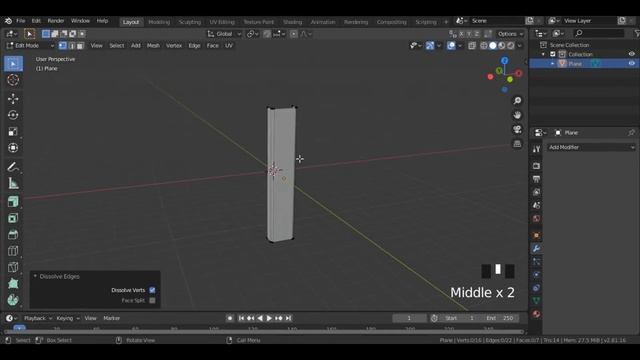Switch to the Modeling workspace tab

tap(159, 22)
